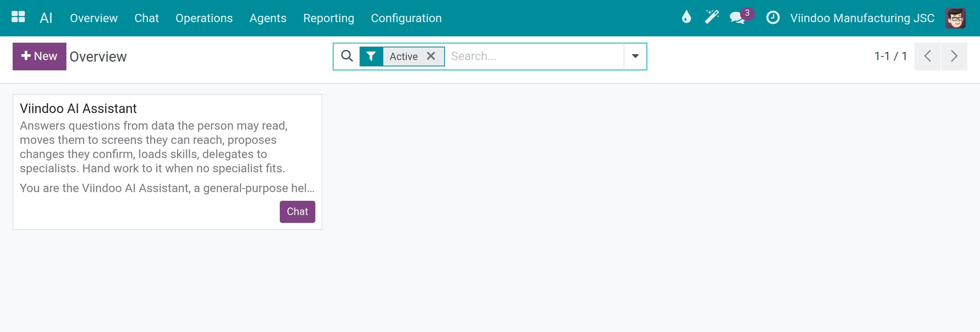This screenshot has width=980, height=332.
Task: Click the prompt text 'You are the Viindoo AI Assistant'
Action: [167, 188]
